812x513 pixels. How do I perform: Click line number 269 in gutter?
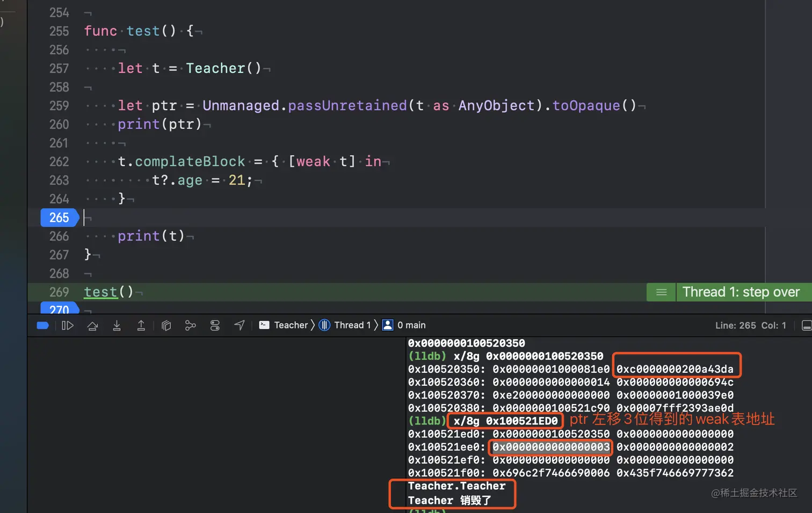coord(59,292)
